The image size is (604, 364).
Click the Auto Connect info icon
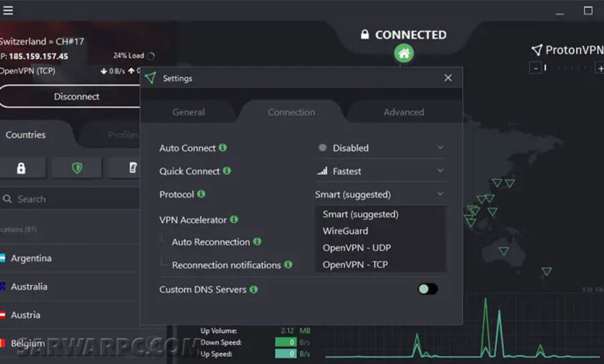pos(223,147)
